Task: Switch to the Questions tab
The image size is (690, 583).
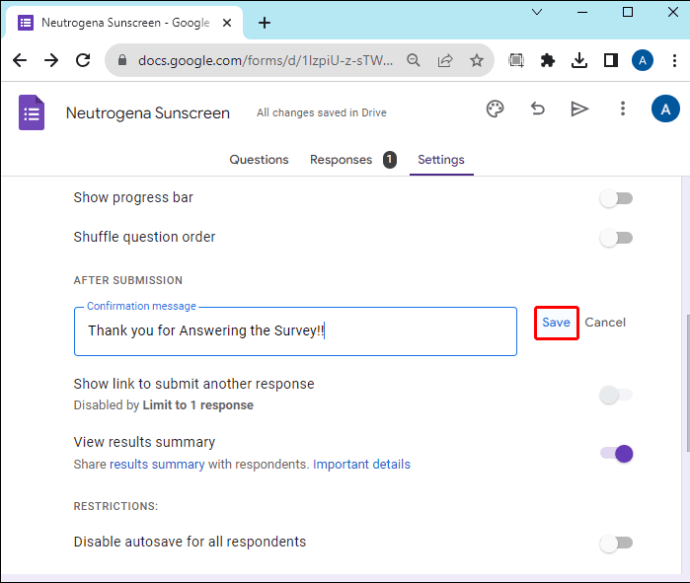Action: click(259, 160)
